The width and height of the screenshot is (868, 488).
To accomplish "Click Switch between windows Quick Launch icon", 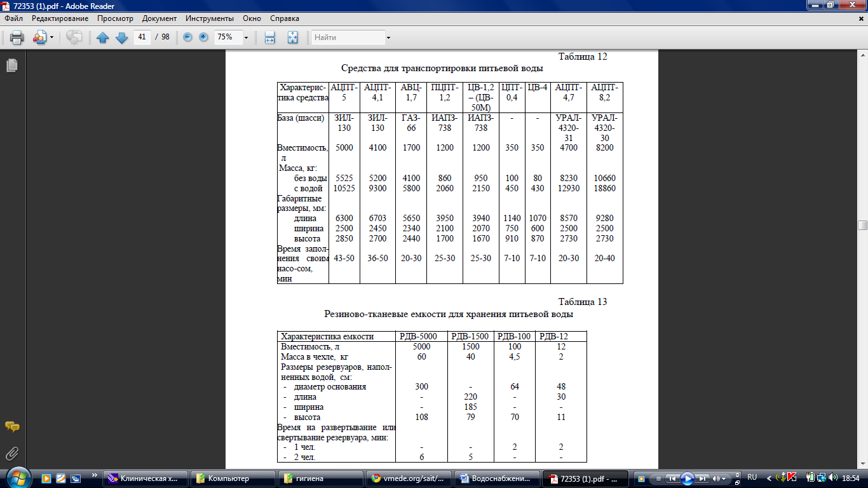I will click(76, 478).
